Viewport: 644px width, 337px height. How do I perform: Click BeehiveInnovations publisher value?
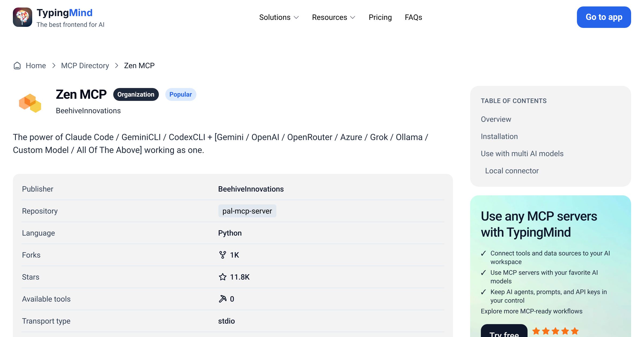click(x=251, y=189)
